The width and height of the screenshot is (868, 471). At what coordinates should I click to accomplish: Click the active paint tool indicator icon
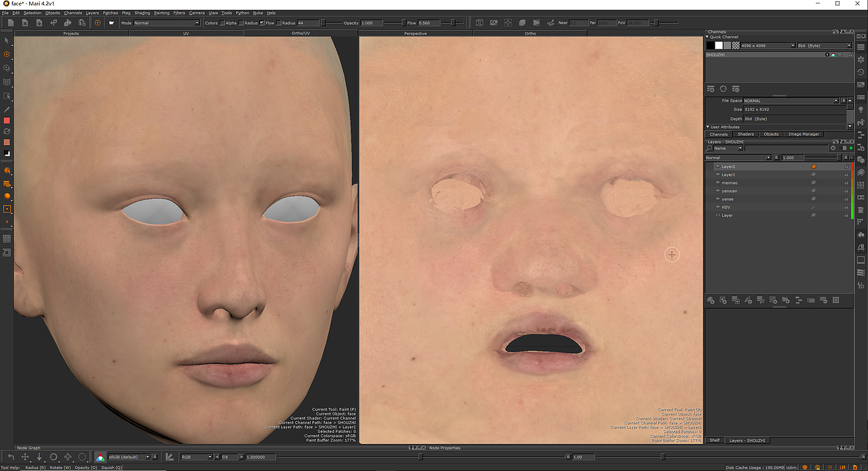[x=97, y=23]
